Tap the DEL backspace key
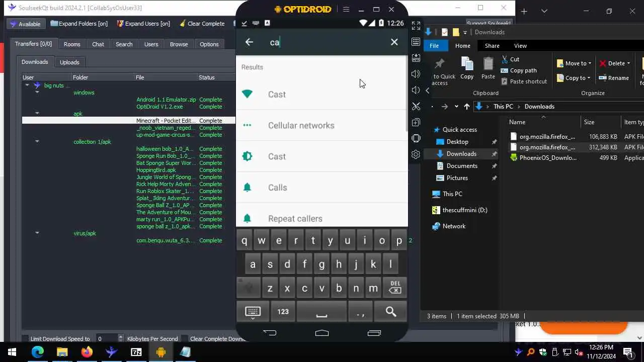Image resolution: width=644 pixels, height=362 pixels. click(x=395, y=288)
